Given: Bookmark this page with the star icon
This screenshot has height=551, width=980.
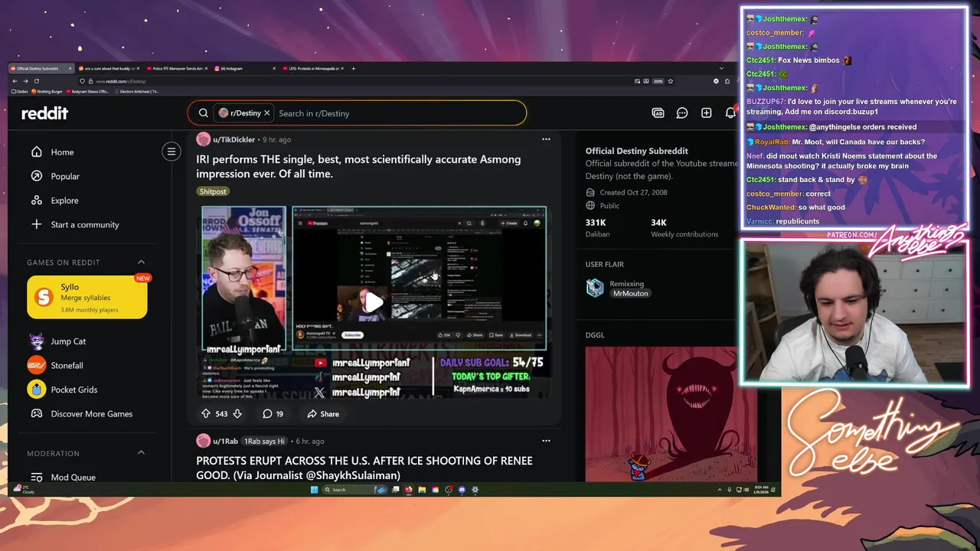Looking at the screenshot, I should click(671, 81).
